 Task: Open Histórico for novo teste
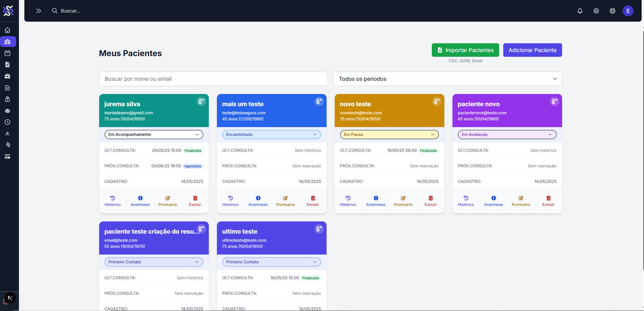click(x=348, y=201)
